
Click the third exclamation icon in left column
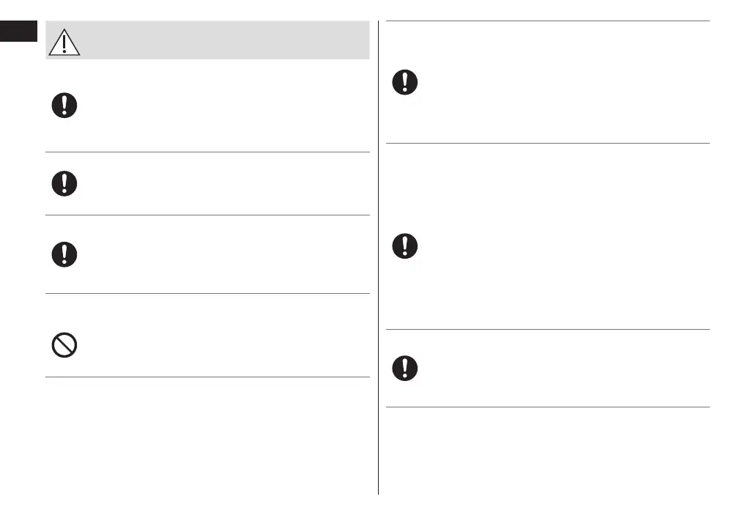click(x=64, y=254)
